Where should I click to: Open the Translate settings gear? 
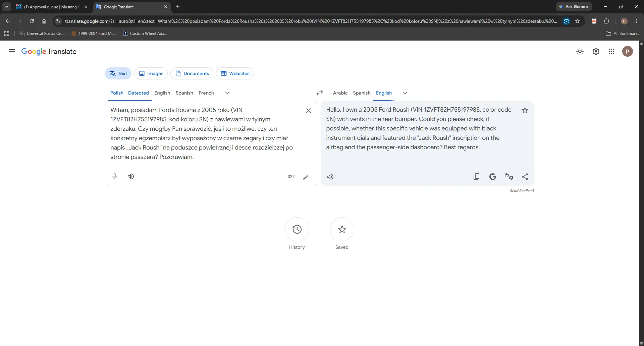point(596,51)
